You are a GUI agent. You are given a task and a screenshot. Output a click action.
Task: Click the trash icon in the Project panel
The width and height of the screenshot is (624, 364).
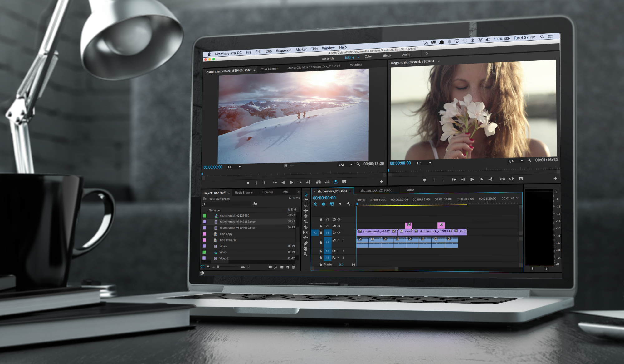pyautogui.click(x=293, y=267)
